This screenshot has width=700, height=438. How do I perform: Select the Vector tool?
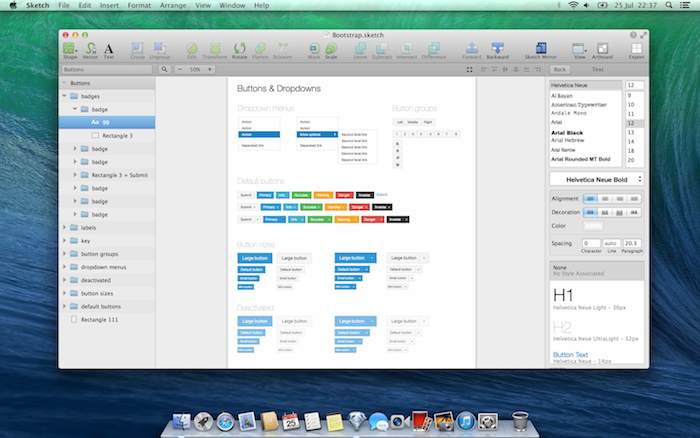pyautogui.click(x=90, y=48)
